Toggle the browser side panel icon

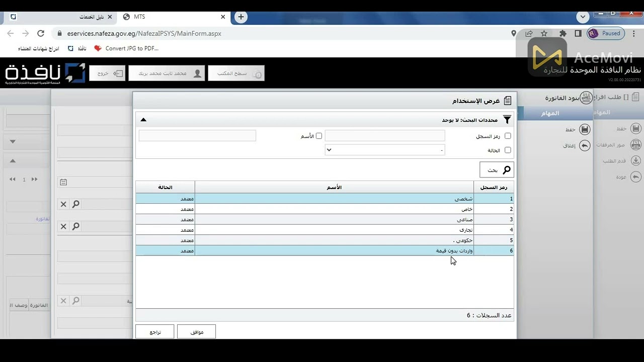coord(578,34)
